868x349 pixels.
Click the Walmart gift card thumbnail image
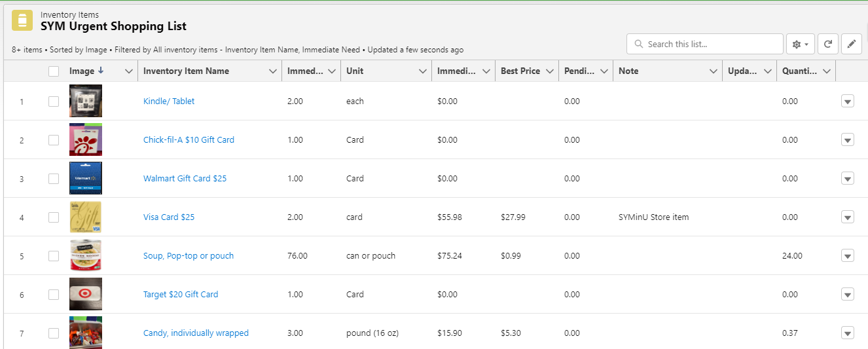pos(86,178)
